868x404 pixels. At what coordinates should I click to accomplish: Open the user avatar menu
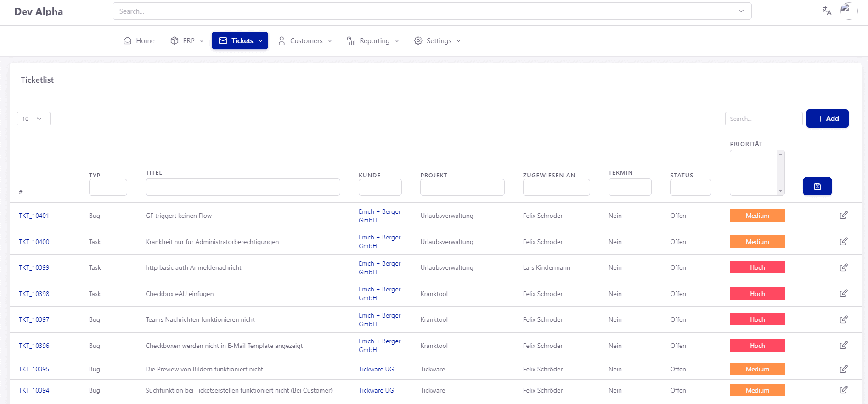[x=849, y=11]
